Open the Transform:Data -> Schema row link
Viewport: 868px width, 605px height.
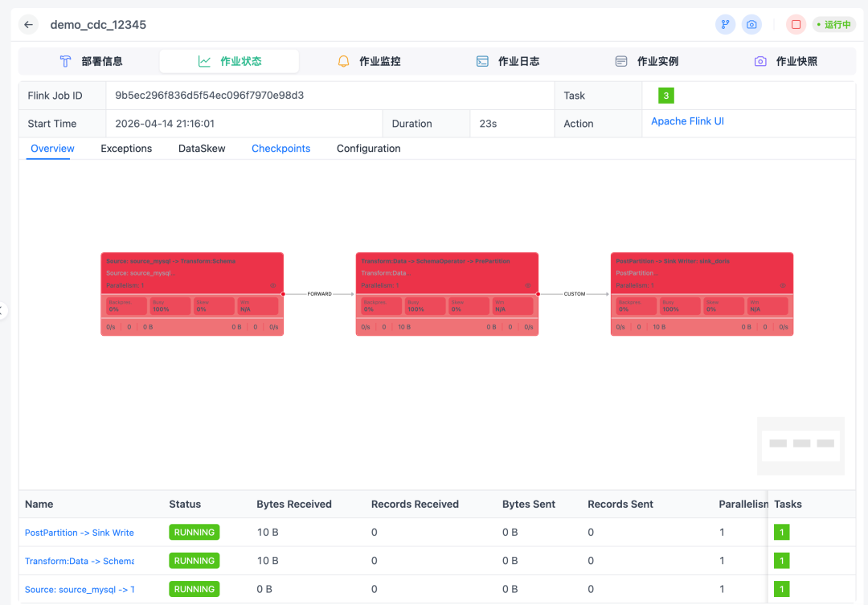(x=79, y=561)
